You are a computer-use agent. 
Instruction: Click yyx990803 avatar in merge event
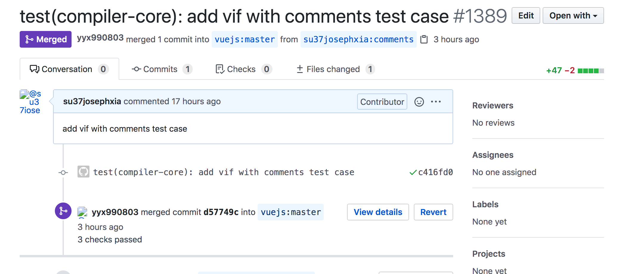[82, 212]
